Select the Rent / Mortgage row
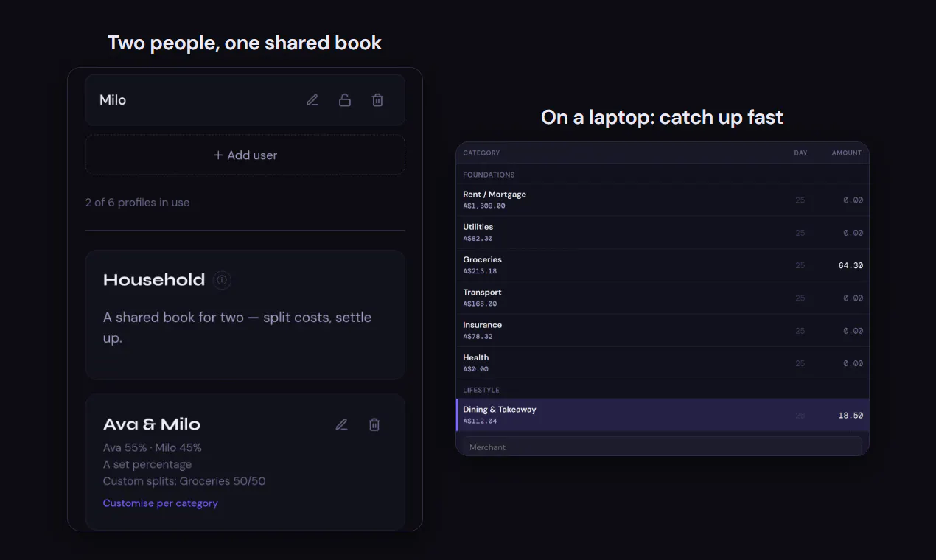 [x=663, y=200]
